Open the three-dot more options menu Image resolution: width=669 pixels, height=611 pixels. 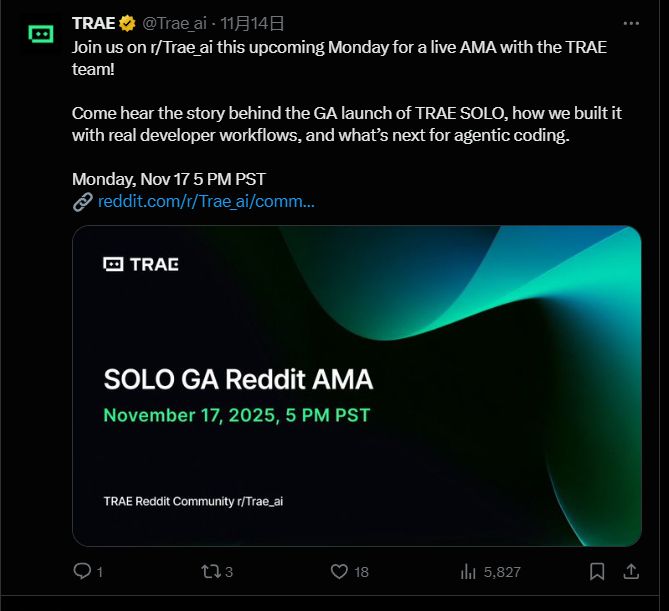tap(631, 22)
